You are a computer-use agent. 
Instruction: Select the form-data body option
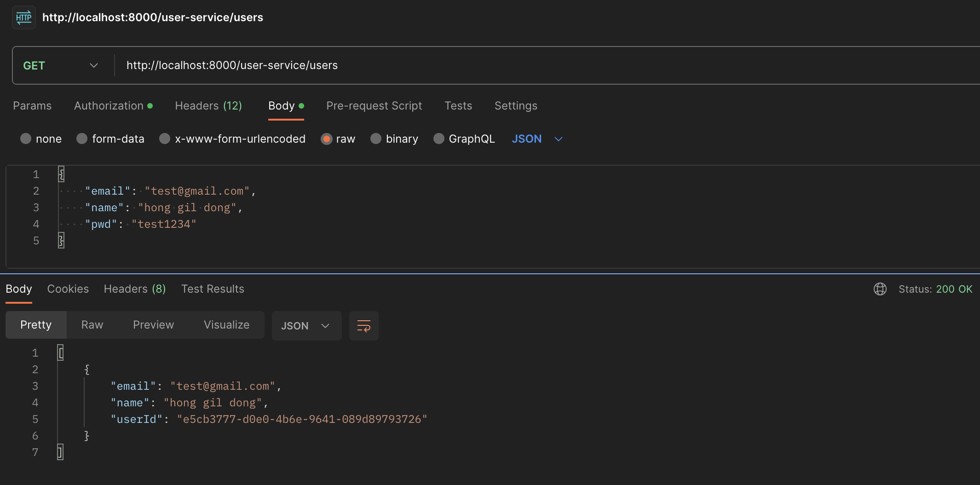click(x=81, y=139)
